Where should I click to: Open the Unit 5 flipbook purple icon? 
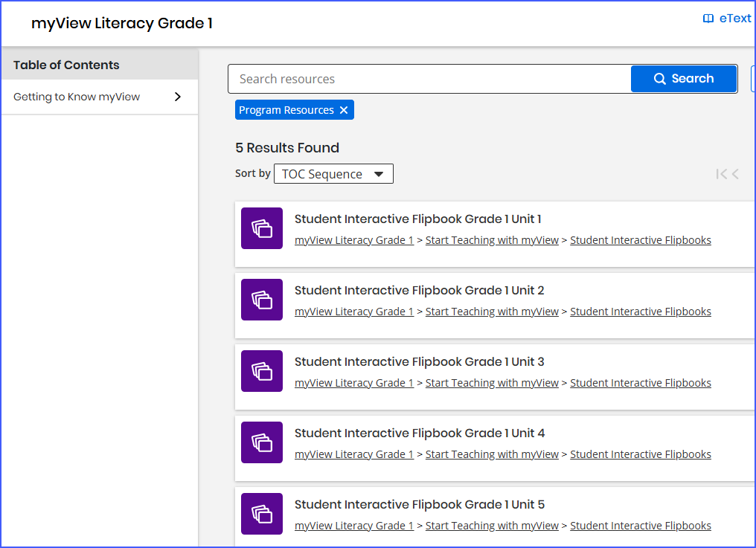262,514
